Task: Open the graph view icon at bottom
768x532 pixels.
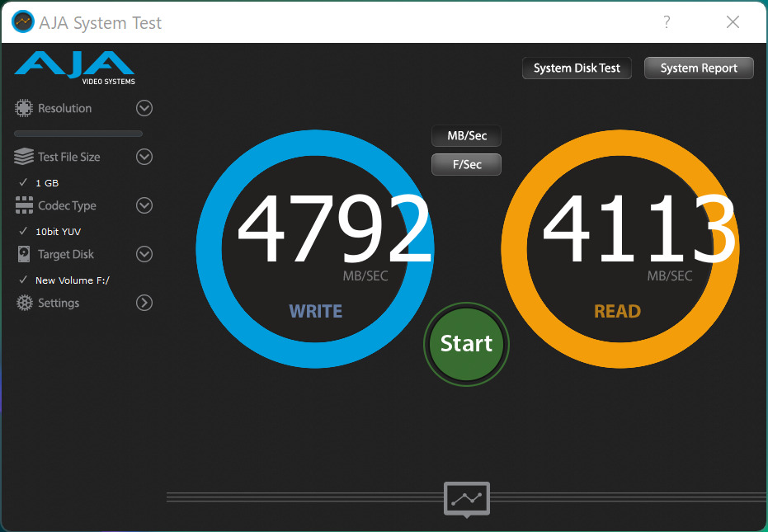Action: click(x=467, y=499)
